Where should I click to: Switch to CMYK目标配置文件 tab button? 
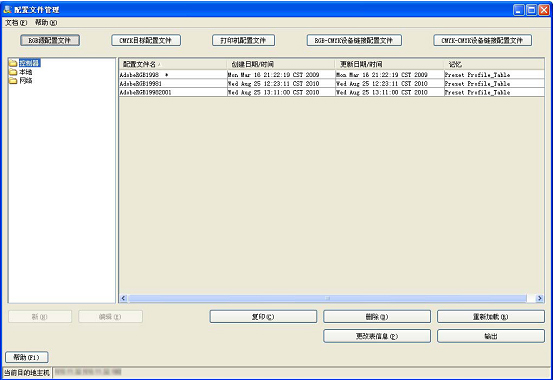146,40
